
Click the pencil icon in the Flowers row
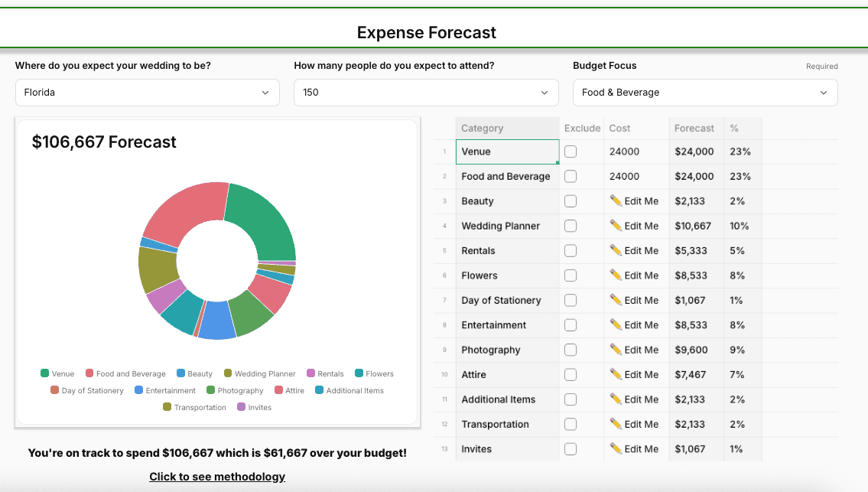[x=616, y=275]
